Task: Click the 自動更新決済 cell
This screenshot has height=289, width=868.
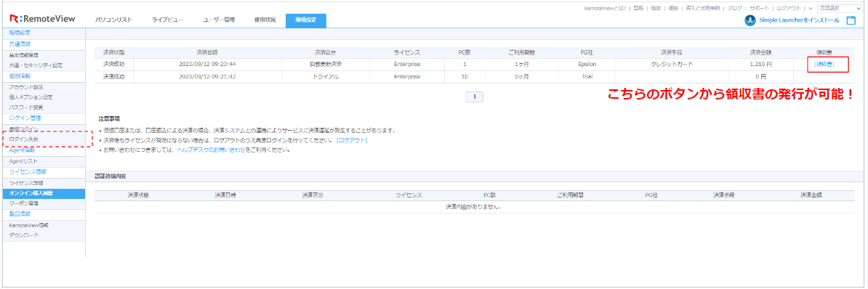Action: [326, 64]
